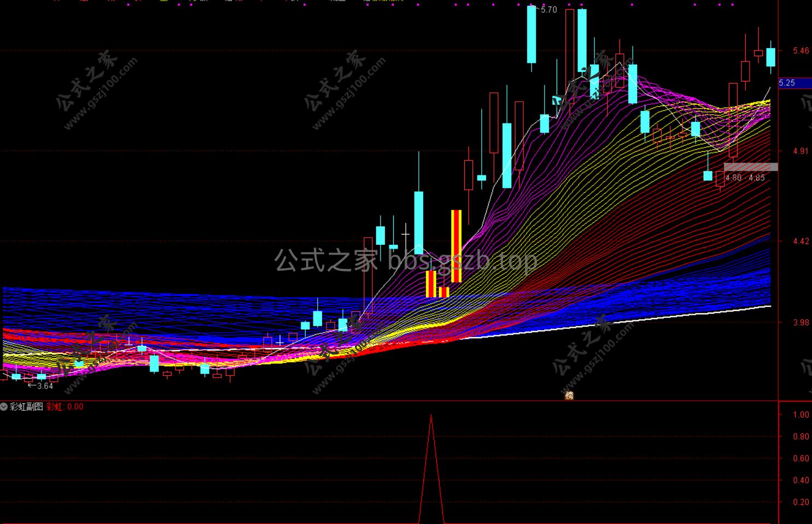The image size is (812, 524).
Task: Select the 彩虹副图 indicator name label
Action: tap(26, 407)
